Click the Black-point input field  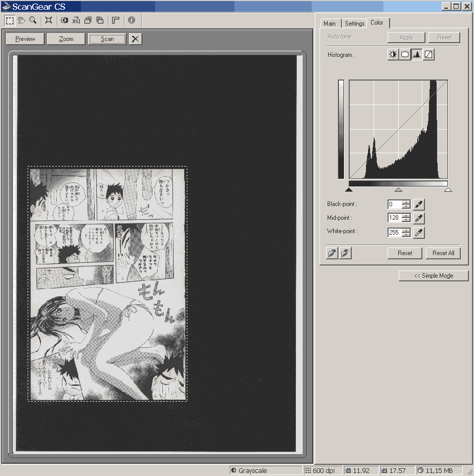coord(395,204)
